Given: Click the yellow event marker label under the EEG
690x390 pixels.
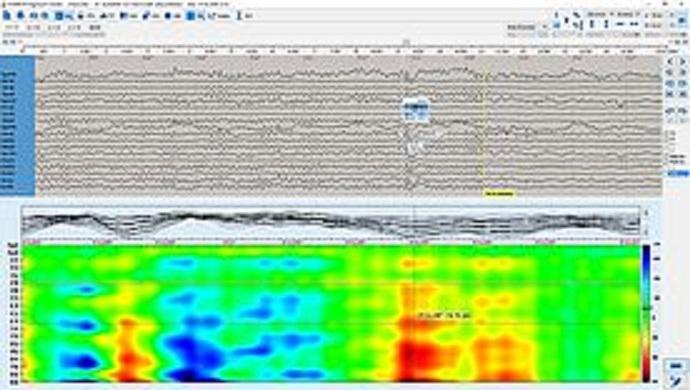Looking at the screenshot, I should 499,193.
